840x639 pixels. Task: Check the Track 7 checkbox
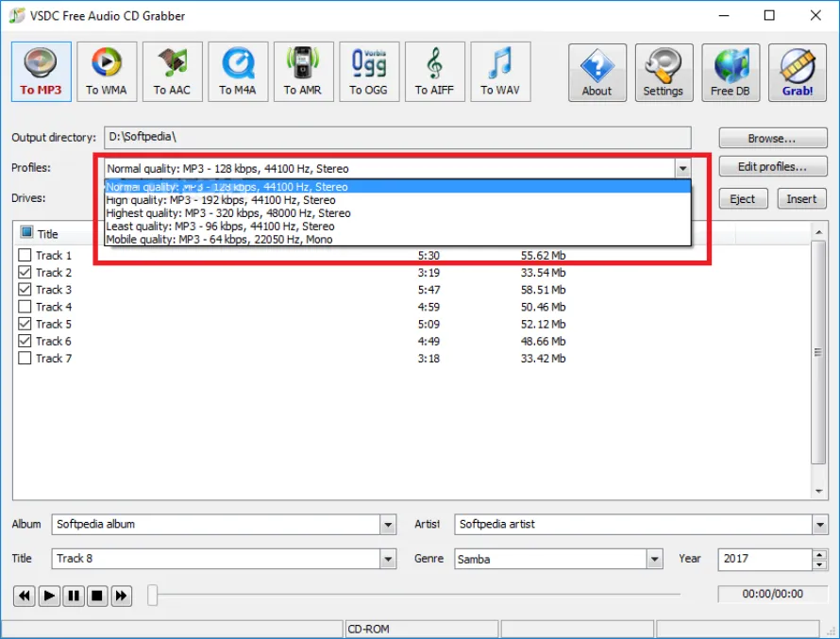(25, 358)
